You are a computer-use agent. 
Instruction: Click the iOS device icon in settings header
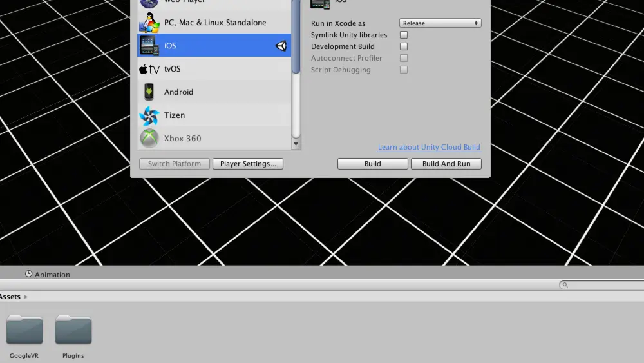click(320, 4)
